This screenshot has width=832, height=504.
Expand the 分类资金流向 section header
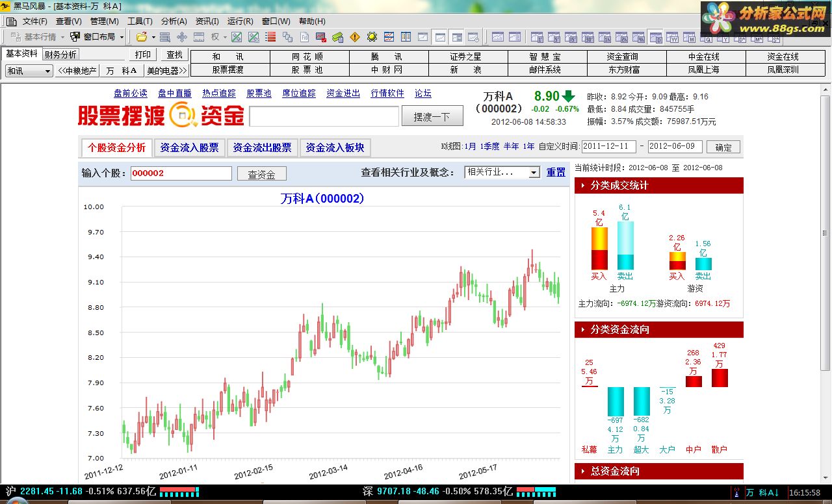tap(658, 329)
